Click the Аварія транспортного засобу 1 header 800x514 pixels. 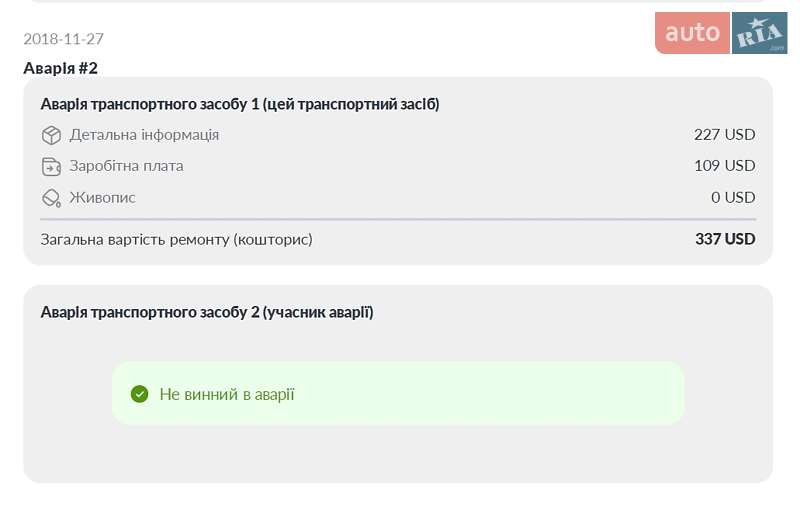point(239,104)
